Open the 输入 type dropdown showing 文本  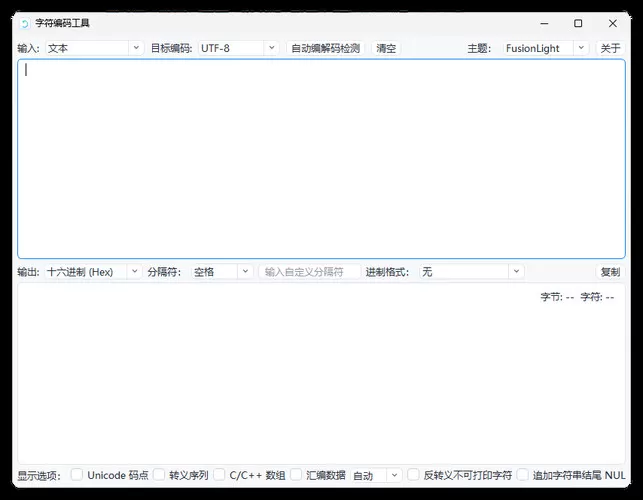[x=94, y=48]
